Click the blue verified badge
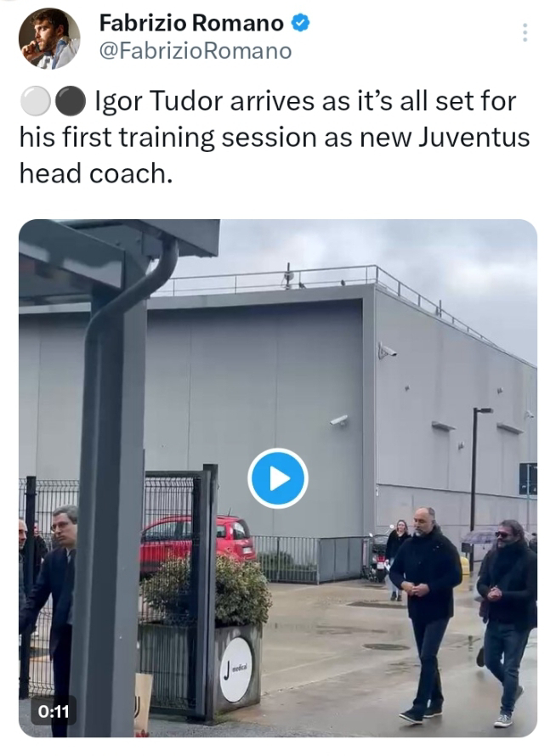The image size is (556, 756). [x=301, y=23]
